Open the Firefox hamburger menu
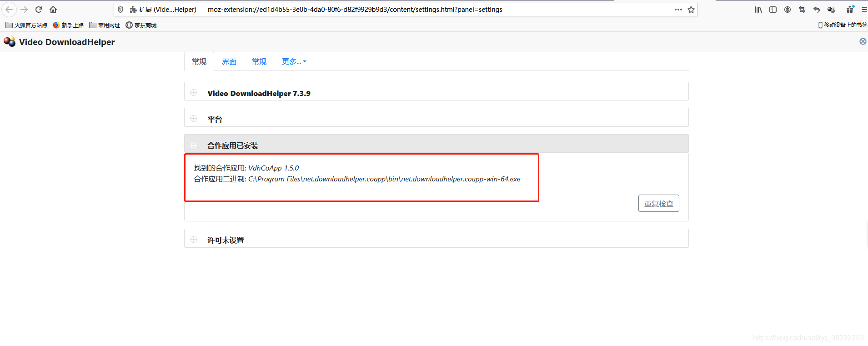 click(x=864, y=10)
